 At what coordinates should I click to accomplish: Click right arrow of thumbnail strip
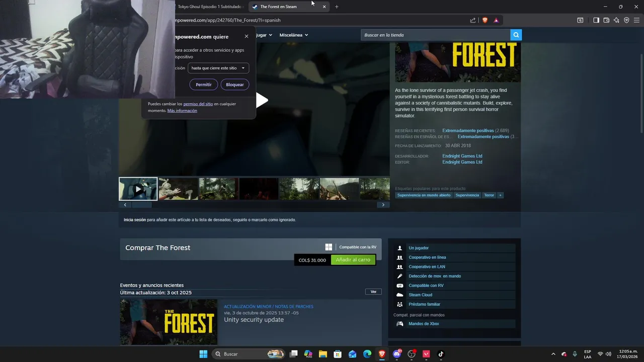383,205
